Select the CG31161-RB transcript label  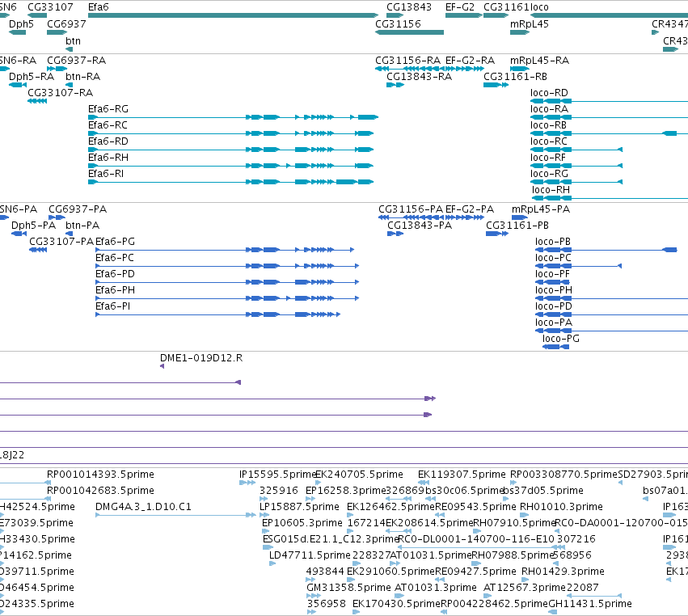tap(515, 76)
